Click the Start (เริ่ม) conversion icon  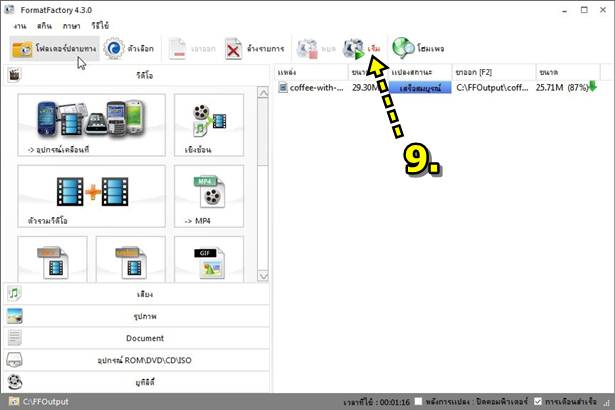coord(354,49)
